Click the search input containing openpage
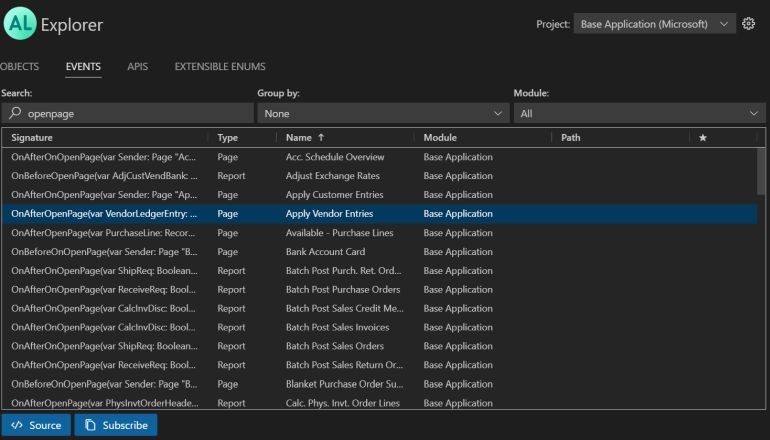 pyautogui.click(x=130, y=114)
